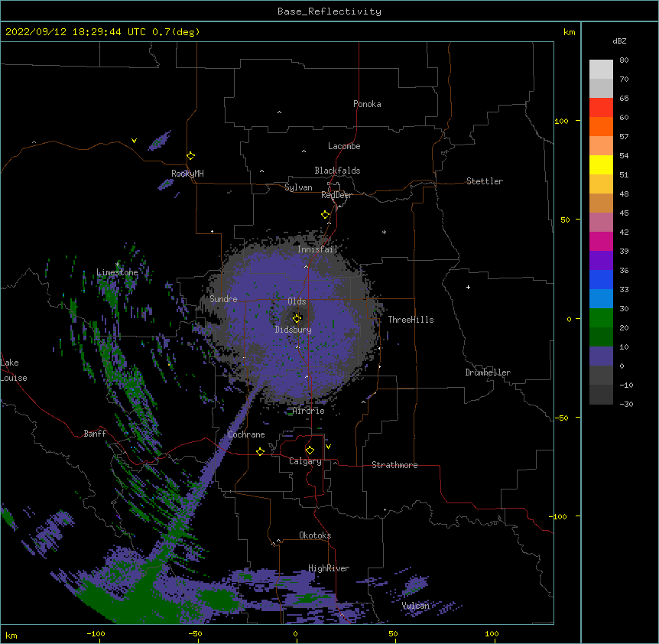Click the green 20-30 dBZ legend swatch
This screenshot has height=644, width=659.
coord(601,318)
